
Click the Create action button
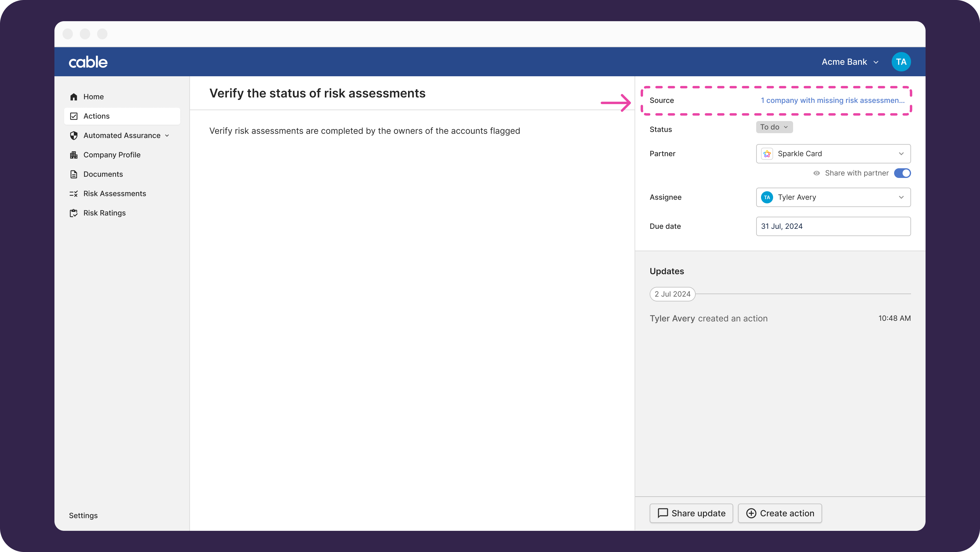pos(780,513)
